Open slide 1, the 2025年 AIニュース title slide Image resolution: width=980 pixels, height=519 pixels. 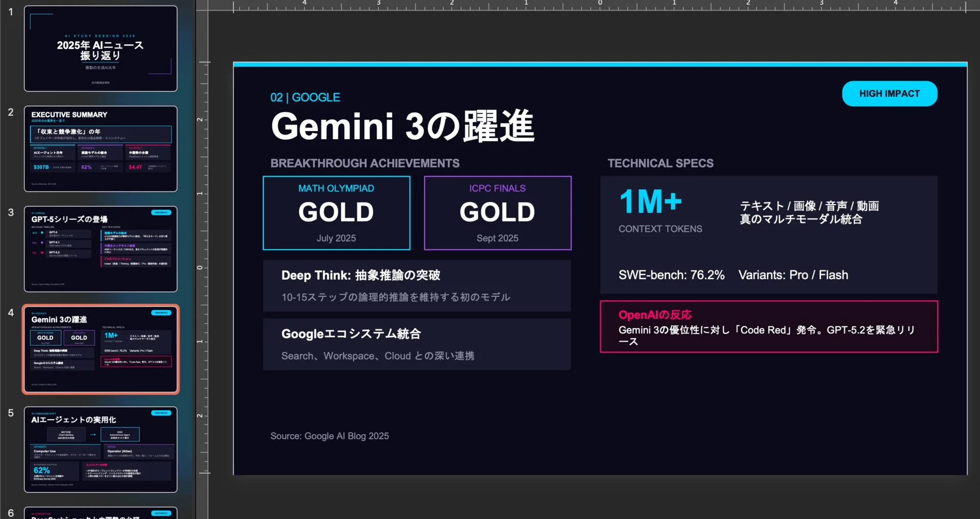click(x=100, y=48)
